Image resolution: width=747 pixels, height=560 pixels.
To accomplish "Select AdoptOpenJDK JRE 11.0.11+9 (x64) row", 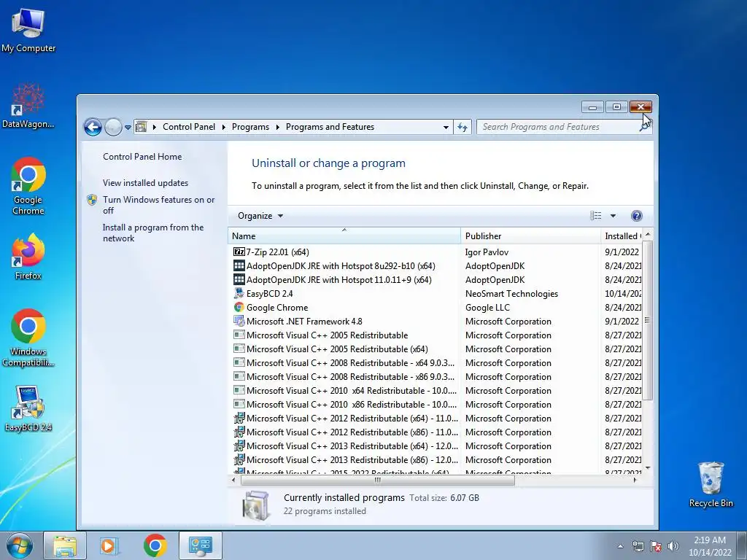I will click(x=435, y=279).
